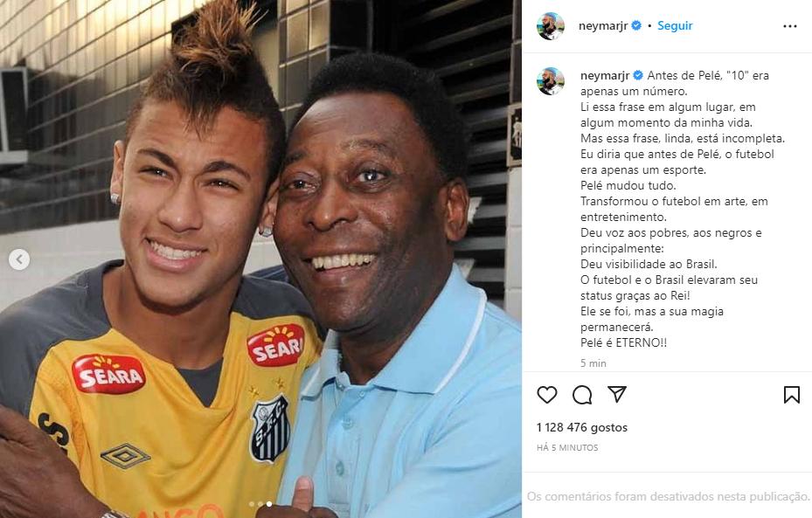Click the header neymarjr profile picture

pyautogui.click(x=551, y=26)
